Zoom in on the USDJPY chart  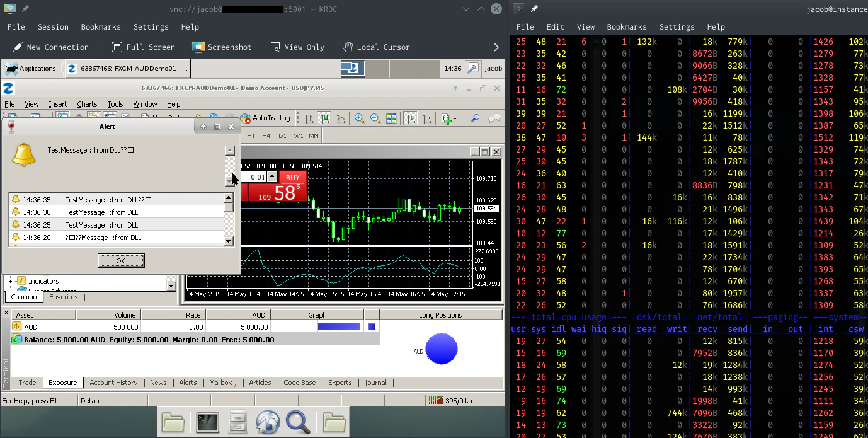(x=360, y=118)
